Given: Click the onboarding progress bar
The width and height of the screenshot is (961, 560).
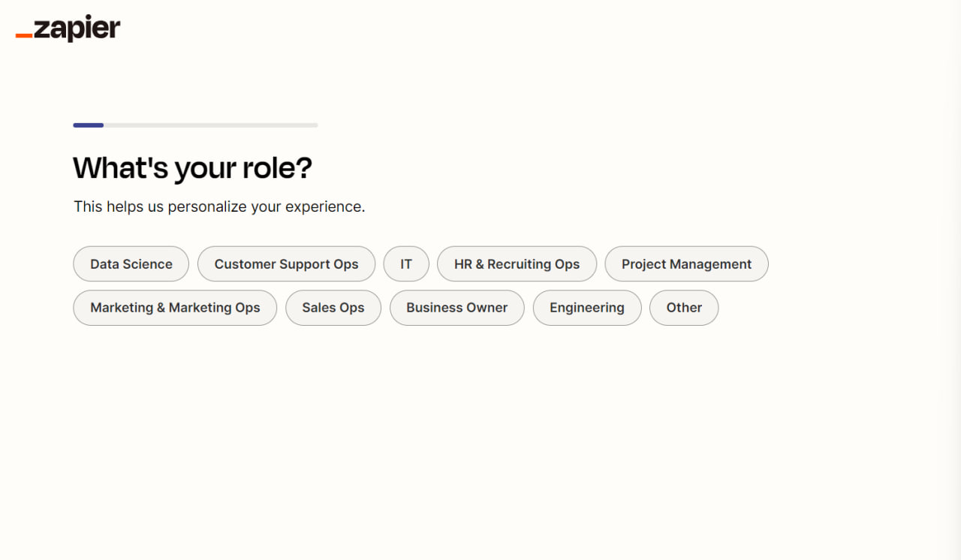Looking at the screenshot, I should (195, 125).
